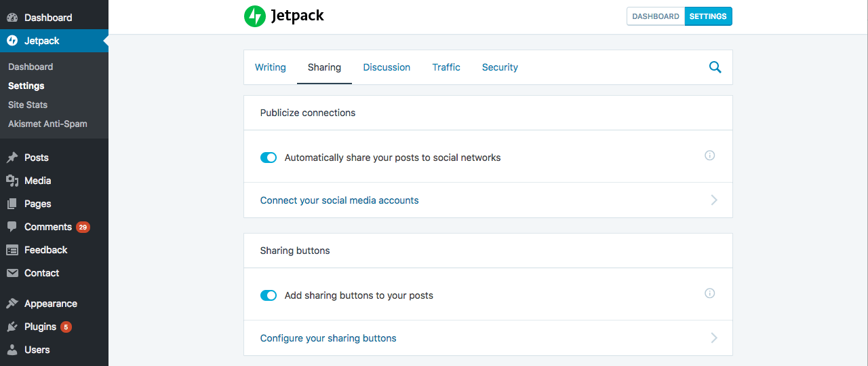Disable automatically share posts to social networks
Viewport: 868px width, 366px height.
269,158
